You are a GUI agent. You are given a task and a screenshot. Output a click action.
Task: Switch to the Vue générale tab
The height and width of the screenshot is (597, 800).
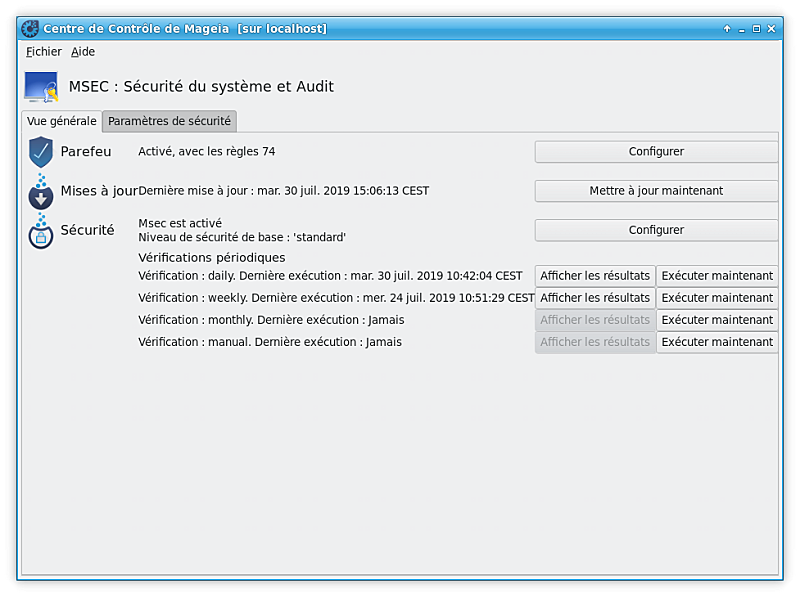coord(62,121)
